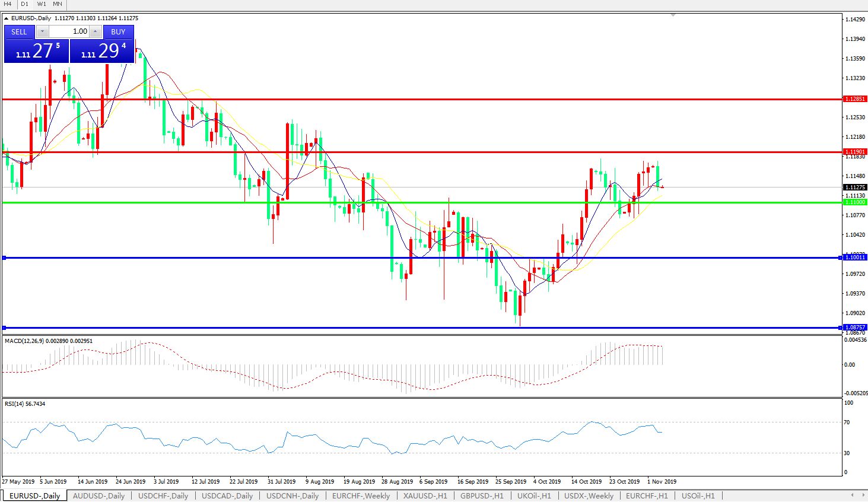The width and height of the screenshot is (868, 502).
Task: Click the 1.00 lot volume field
Action: 69,31
